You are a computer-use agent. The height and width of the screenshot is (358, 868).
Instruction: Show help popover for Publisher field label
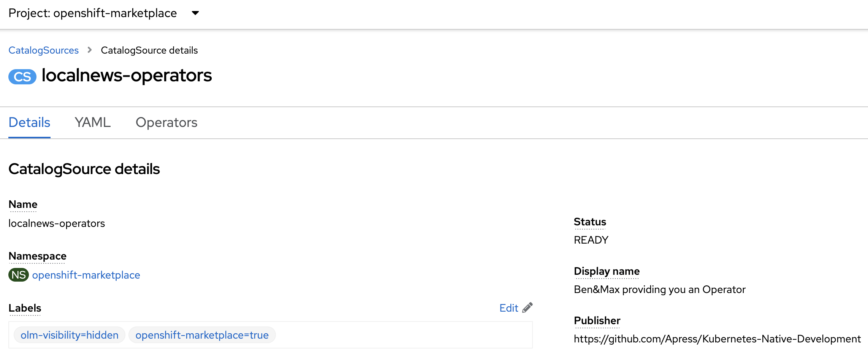(x=597, y=321)
